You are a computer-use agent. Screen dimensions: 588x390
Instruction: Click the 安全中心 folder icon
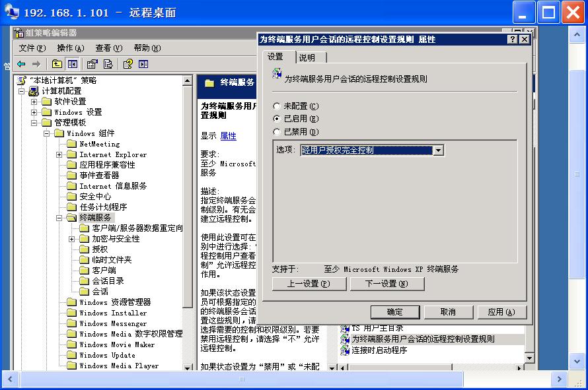pyautogui.click(x=71, y=196)
